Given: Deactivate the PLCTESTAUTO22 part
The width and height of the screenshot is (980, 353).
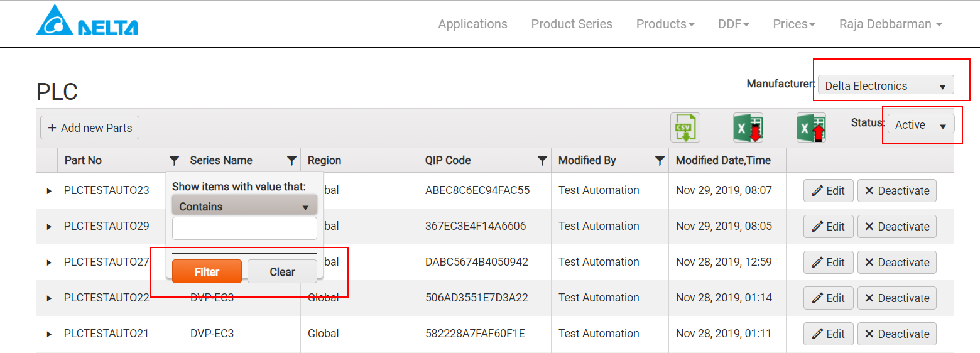Looking at the screenshot, I should [896, 298].
